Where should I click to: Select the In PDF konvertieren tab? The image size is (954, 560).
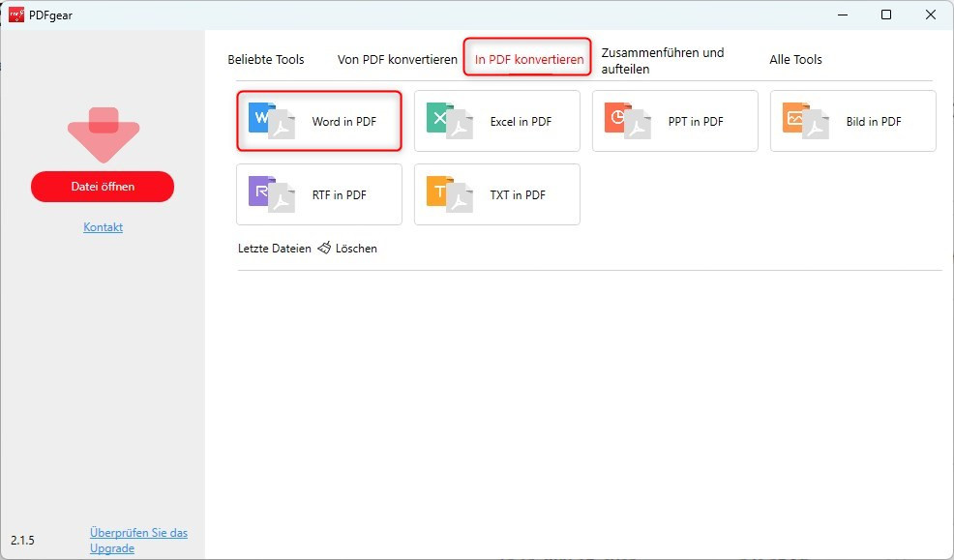coord(528,60)
